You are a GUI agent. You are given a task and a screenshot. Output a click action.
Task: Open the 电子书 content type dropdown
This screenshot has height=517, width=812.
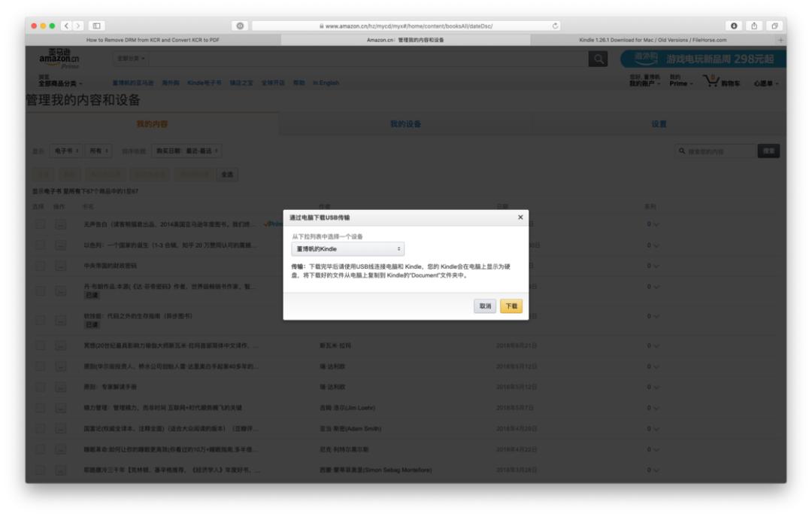point(66,151)
